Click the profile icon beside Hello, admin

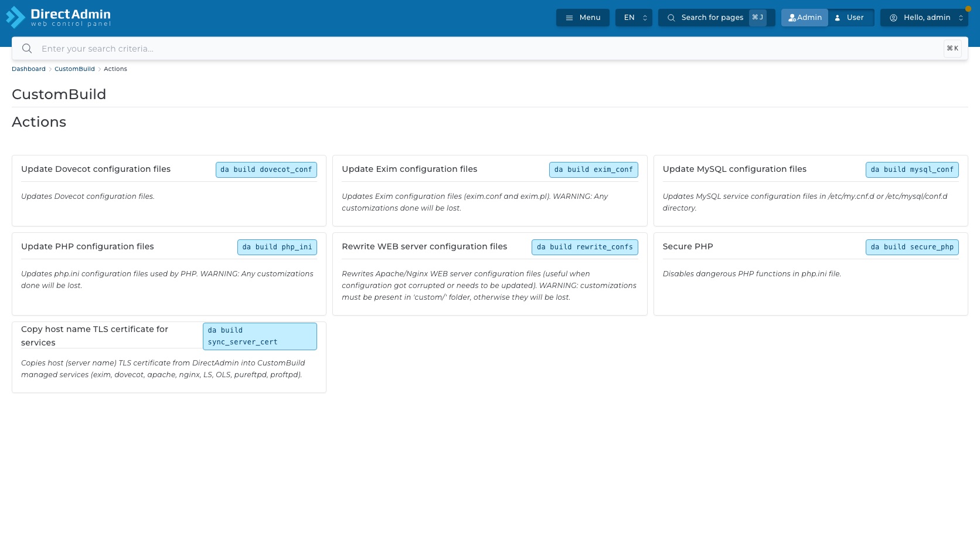893,18
